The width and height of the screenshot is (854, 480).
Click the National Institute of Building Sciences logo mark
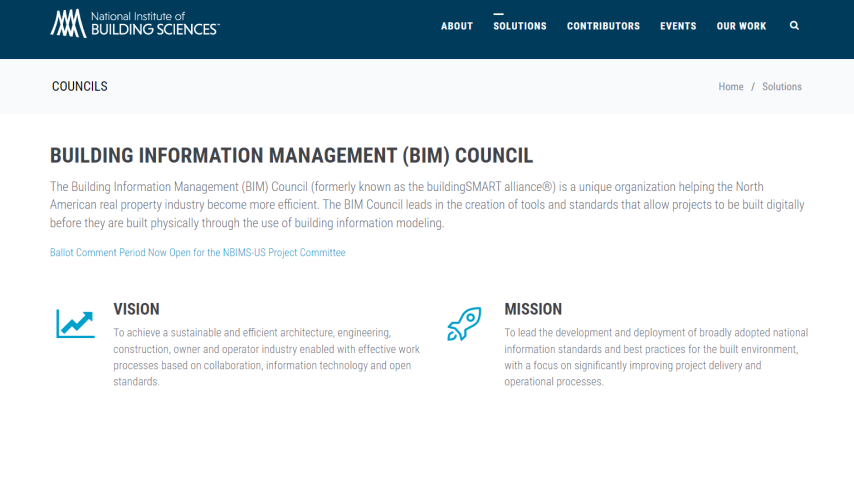(x=68, y=24)
